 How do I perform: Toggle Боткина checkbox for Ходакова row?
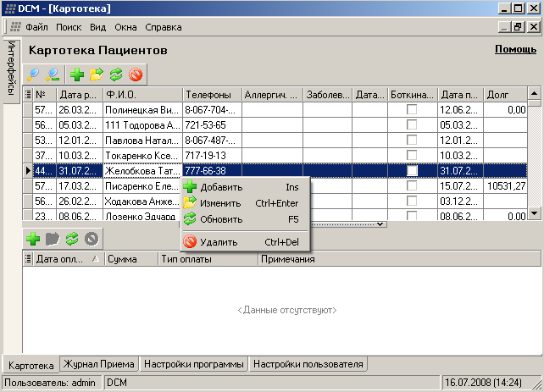[x=412, y=201]
